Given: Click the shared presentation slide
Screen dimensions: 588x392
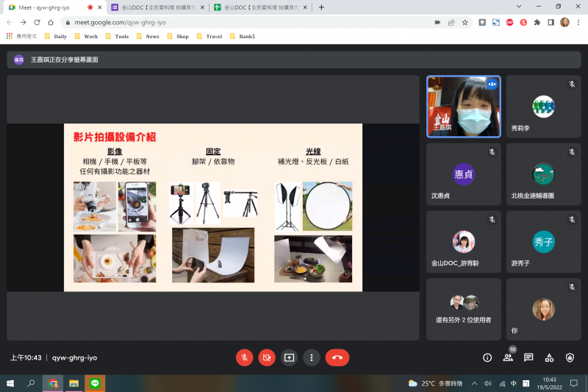Looking at the screenshot, I should 213,207.
